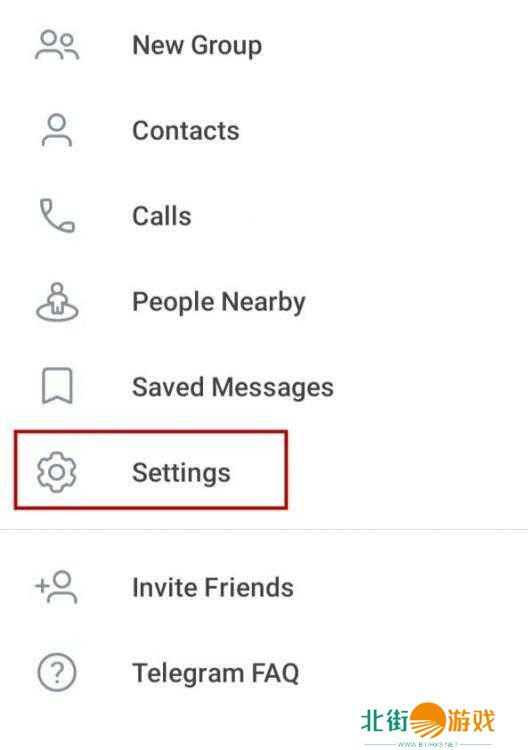Open the Contacts menu entry

(x=264, y=130)
